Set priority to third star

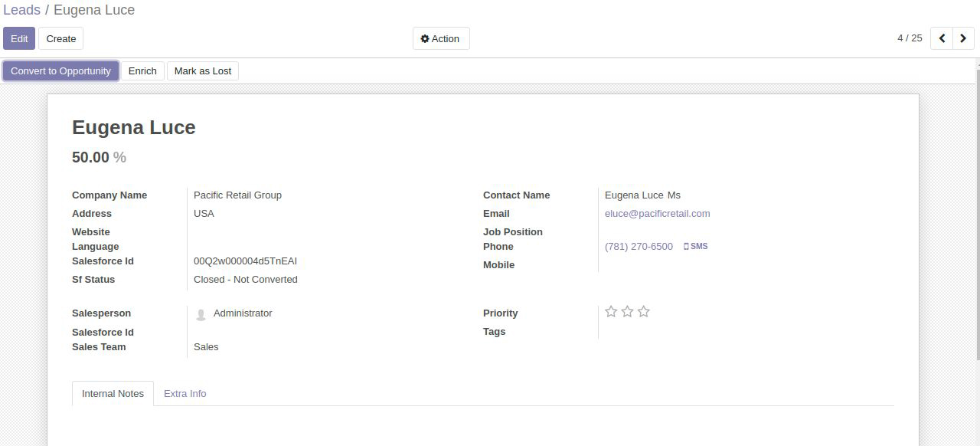(643, 311)
